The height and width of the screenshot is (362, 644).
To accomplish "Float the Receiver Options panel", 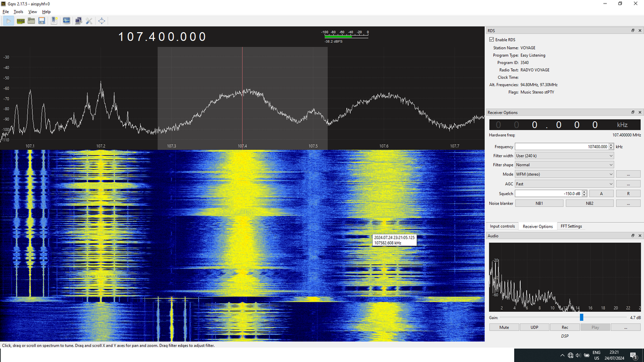I will coord(633,113).
